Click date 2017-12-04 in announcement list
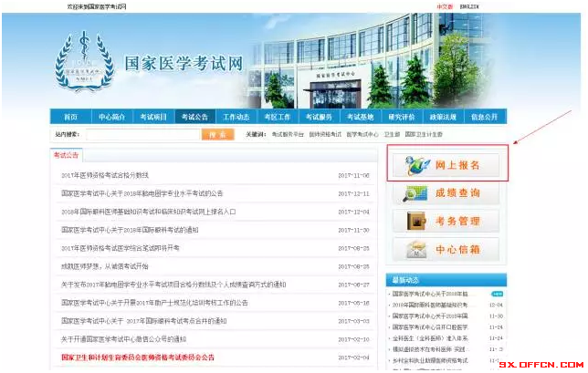 pos(353,212)
